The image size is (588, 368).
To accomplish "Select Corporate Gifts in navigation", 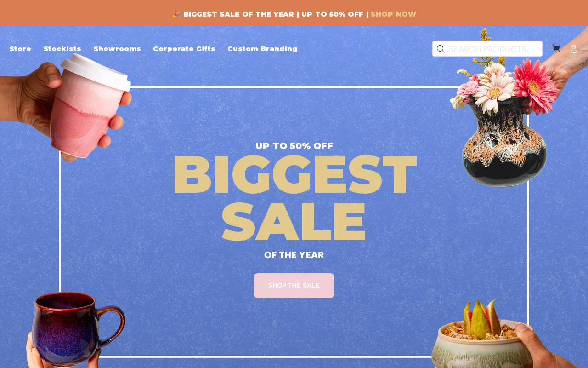I will click(184, 49).
